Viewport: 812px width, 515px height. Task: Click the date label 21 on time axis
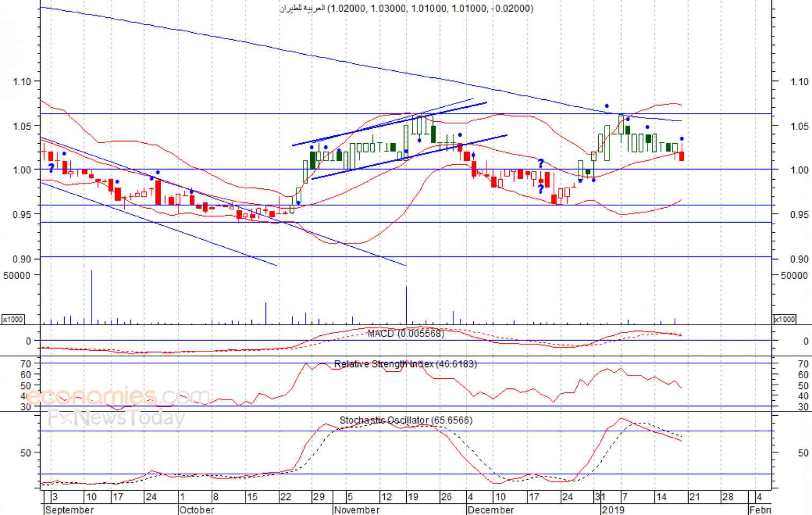click(x=694, y=497)
